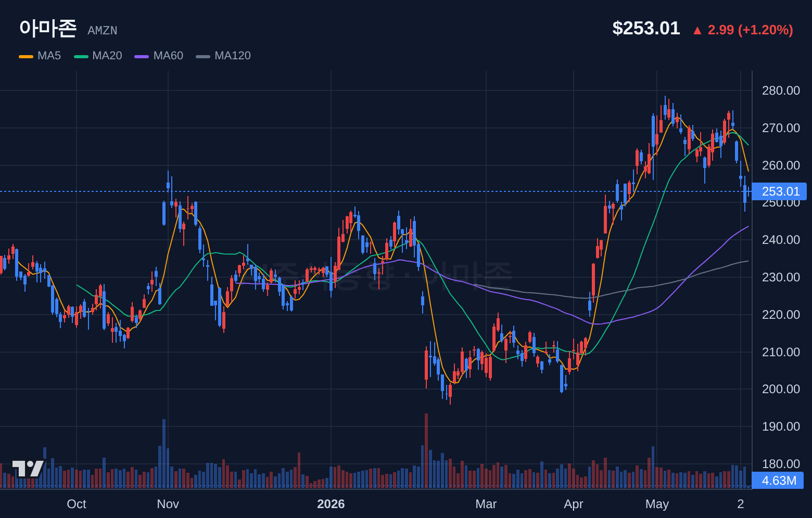The width and height of the screenshot is (812, 518).
Task: Click the orange MA5 color swatch
Action: coord(26,56)
